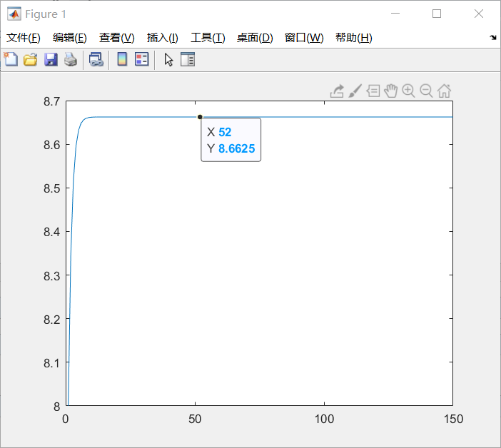Click the Link Plot toolbar icon

point(96,60)
